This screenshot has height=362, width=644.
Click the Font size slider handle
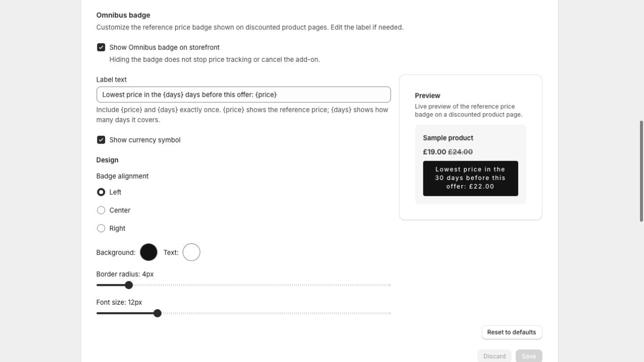(157, 313)
